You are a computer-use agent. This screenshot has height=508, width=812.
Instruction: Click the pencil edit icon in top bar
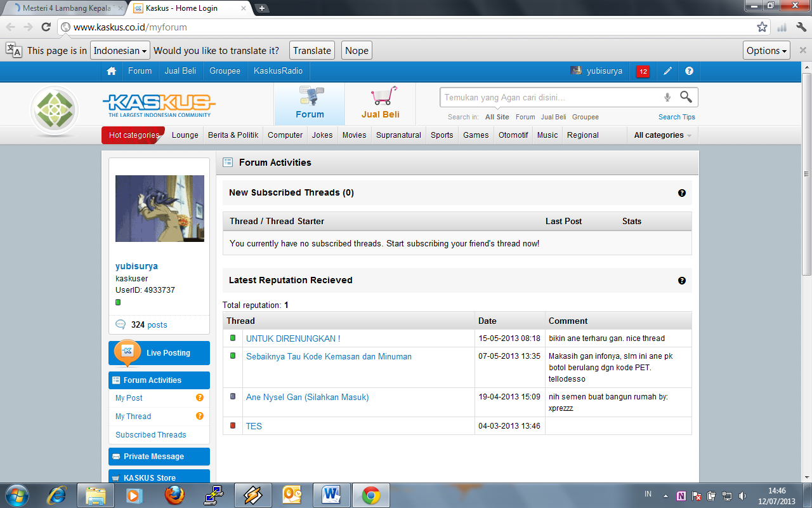tap(667, 71)
